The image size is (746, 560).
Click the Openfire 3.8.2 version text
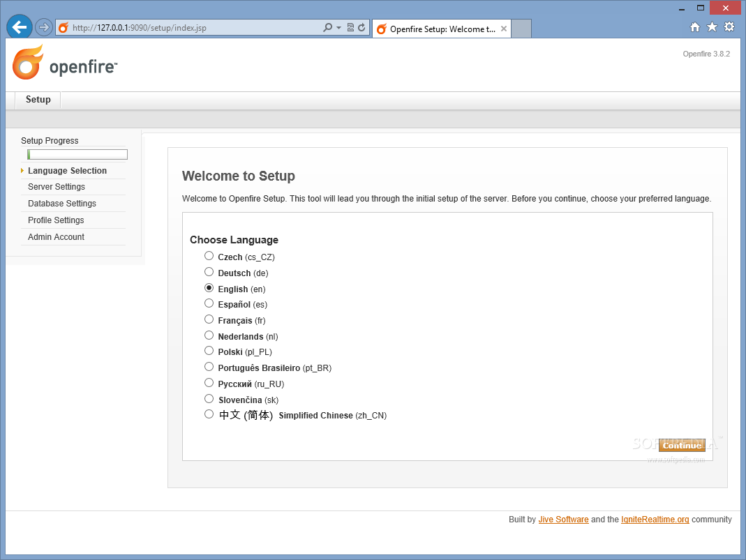[x=706, y=54]
